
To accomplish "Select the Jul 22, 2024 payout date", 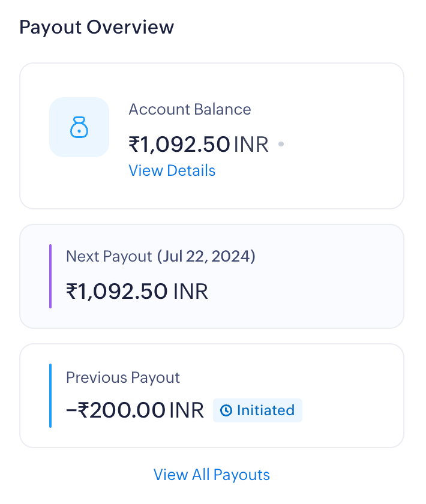I will [206, 256].
